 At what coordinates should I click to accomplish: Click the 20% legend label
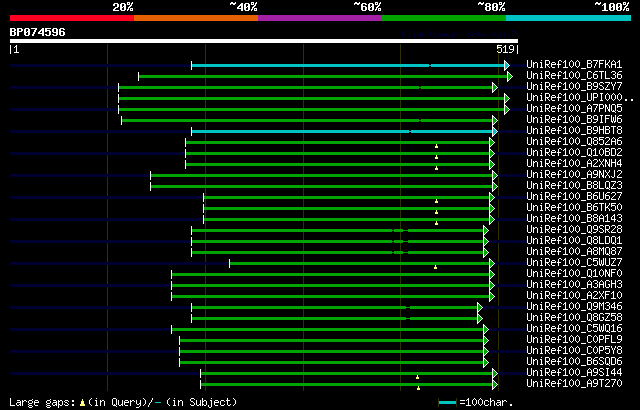coord(122,7)
